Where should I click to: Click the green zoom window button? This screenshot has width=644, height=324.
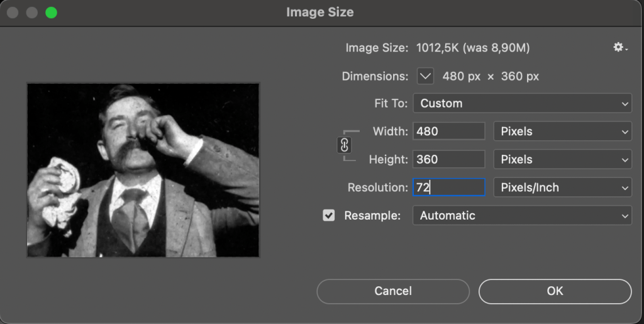[51, 13]
